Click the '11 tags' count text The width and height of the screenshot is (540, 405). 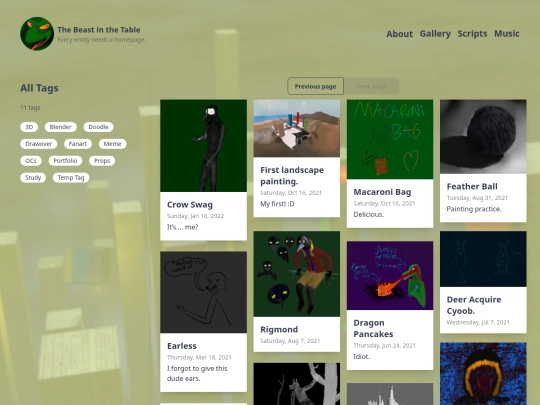30,107
